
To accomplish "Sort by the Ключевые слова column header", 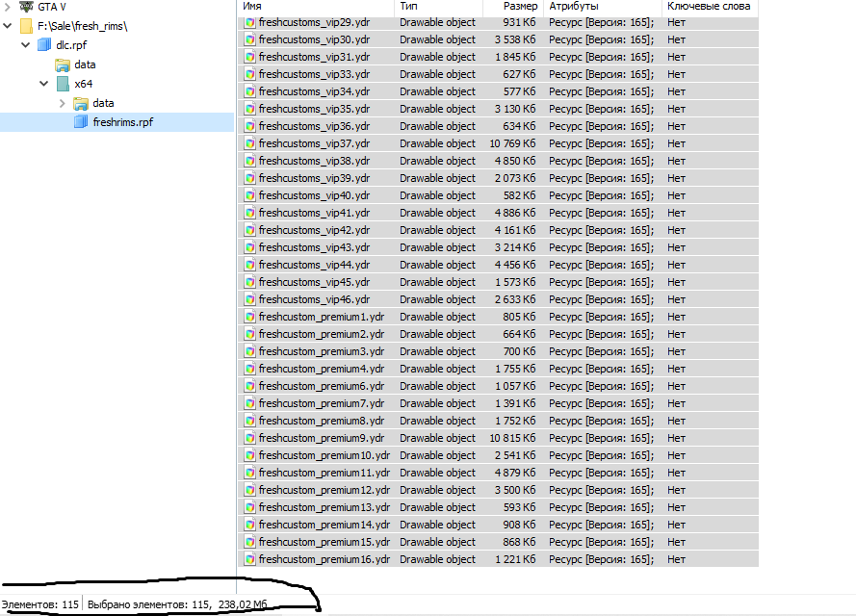I will click(710, 7).
